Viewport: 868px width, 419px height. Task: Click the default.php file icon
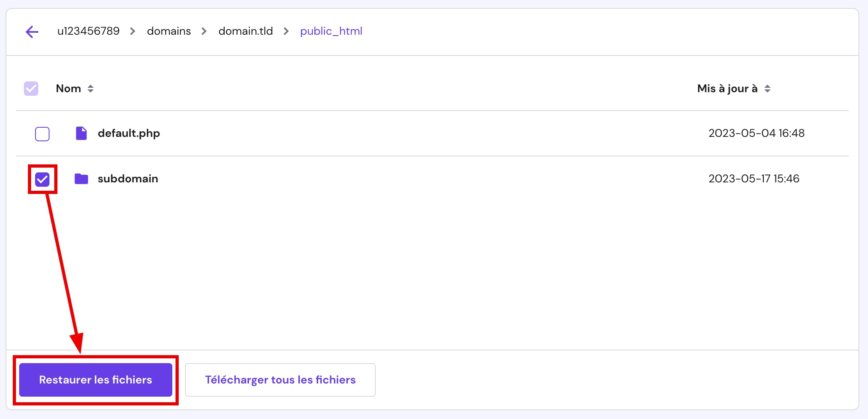(x=81, y=133)
